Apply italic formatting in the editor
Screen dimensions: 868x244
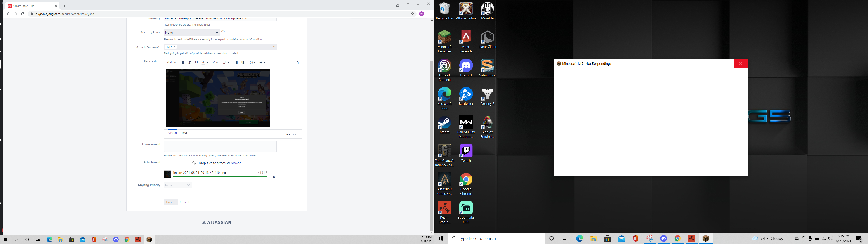point(189,63)
